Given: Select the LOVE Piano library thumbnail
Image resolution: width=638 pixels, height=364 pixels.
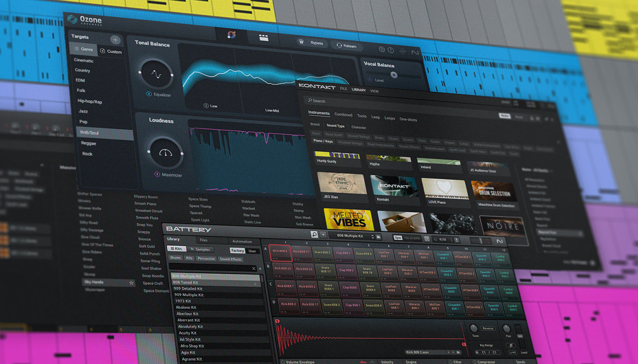Looking at the screenshot, I should coord(445,190).
